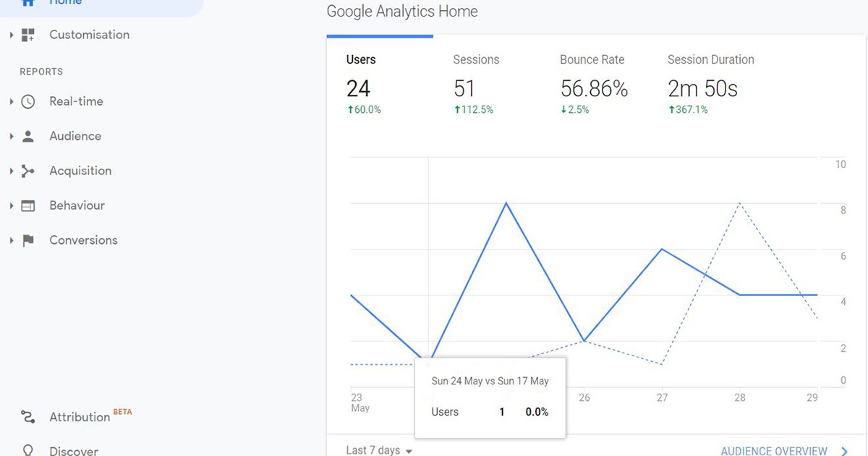Switch to the Sessions metric tab
The width and height of the screenshot is (868, 456).
pyautogui.click(x=476, y=59)
